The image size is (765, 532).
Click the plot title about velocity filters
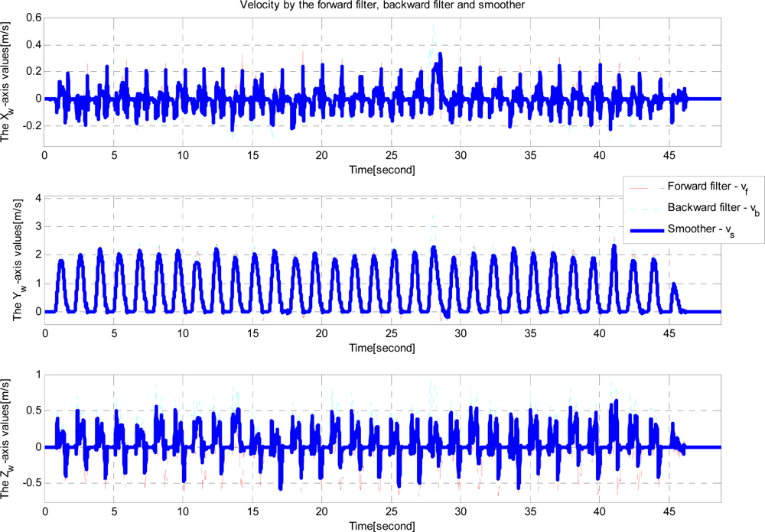382,5
